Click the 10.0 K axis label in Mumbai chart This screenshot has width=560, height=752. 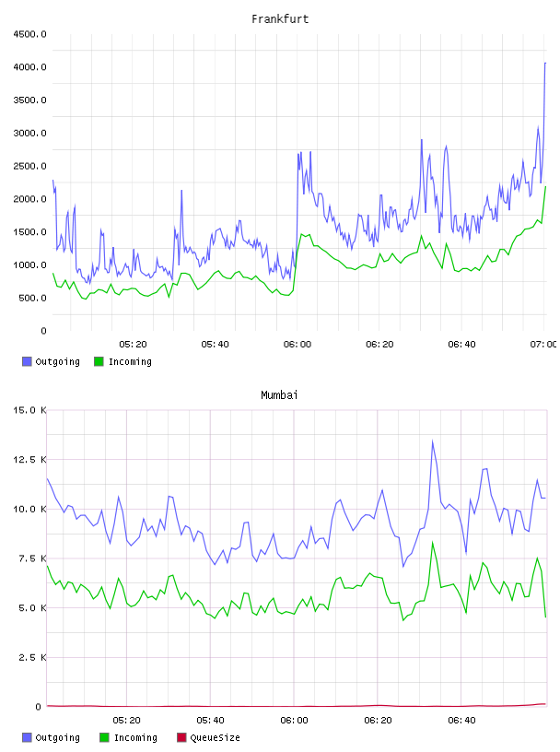(x=29, y=509)
